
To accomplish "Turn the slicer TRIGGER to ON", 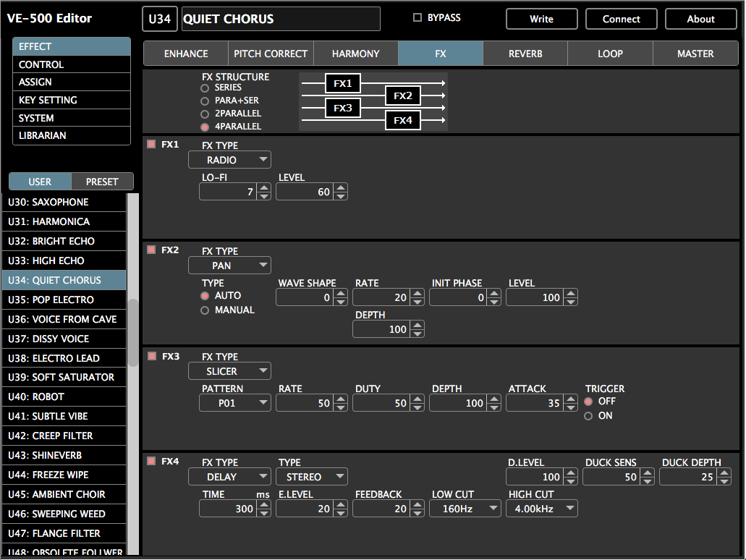I will tap(588, 416).
